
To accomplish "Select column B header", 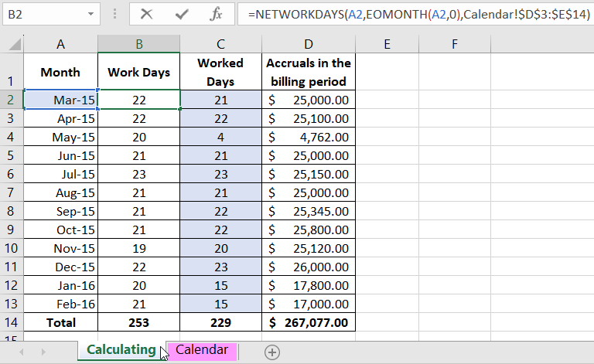I will tap(139, 44).
